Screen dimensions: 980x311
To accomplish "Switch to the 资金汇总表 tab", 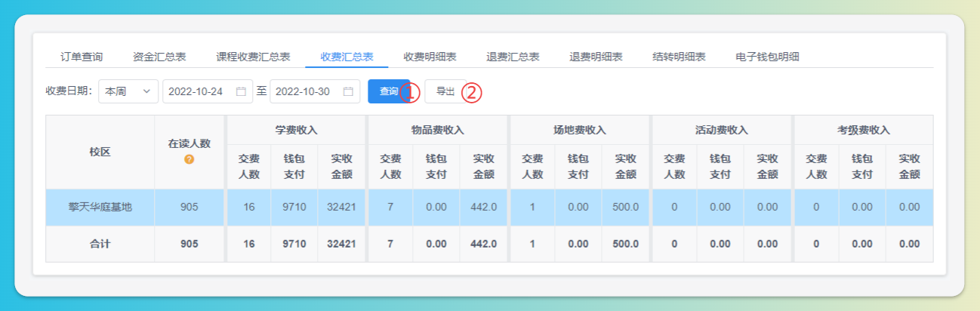I will pos(159,57).
